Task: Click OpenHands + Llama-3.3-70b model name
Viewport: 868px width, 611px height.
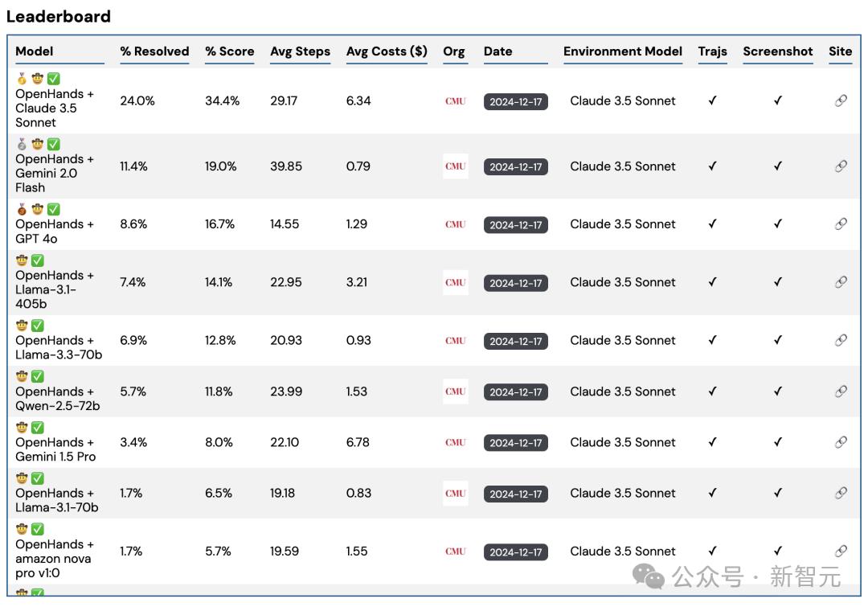Action: pyautogui.click(x=58, y=347)
